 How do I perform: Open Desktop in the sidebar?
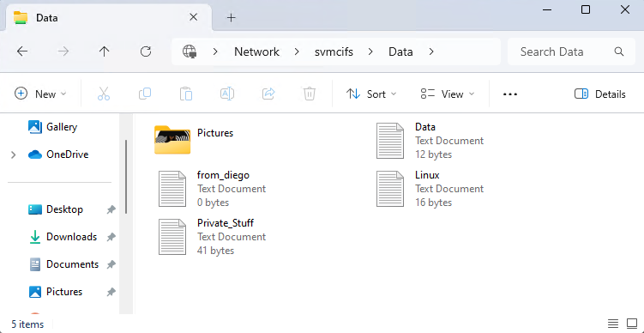pos(56,209)
